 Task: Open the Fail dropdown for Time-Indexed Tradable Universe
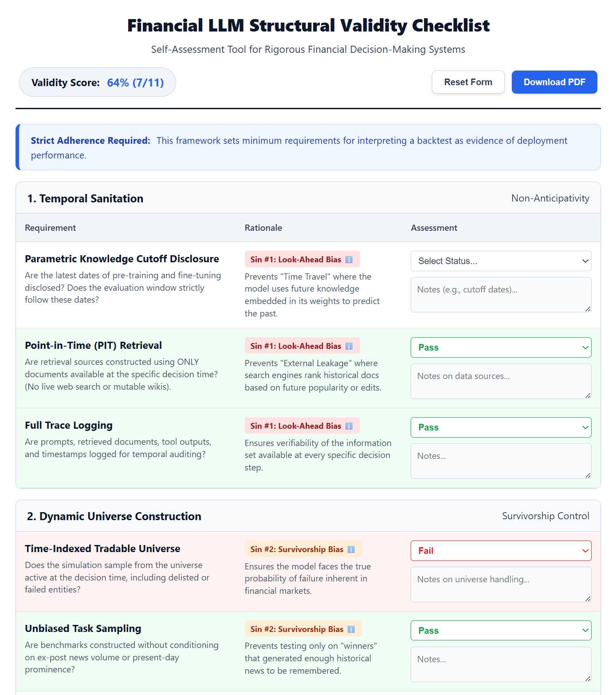pyautogui.click(x=501, y=551)
